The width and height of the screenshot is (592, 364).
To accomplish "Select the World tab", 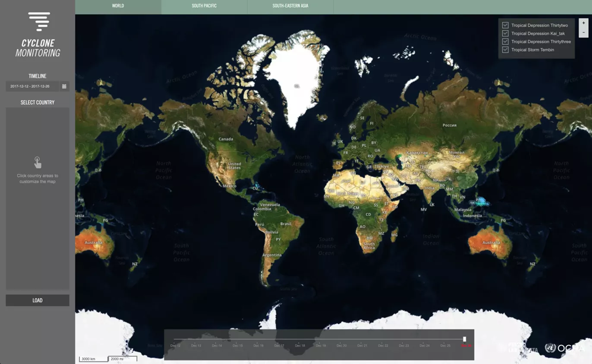I will click(x=118, y=6).
